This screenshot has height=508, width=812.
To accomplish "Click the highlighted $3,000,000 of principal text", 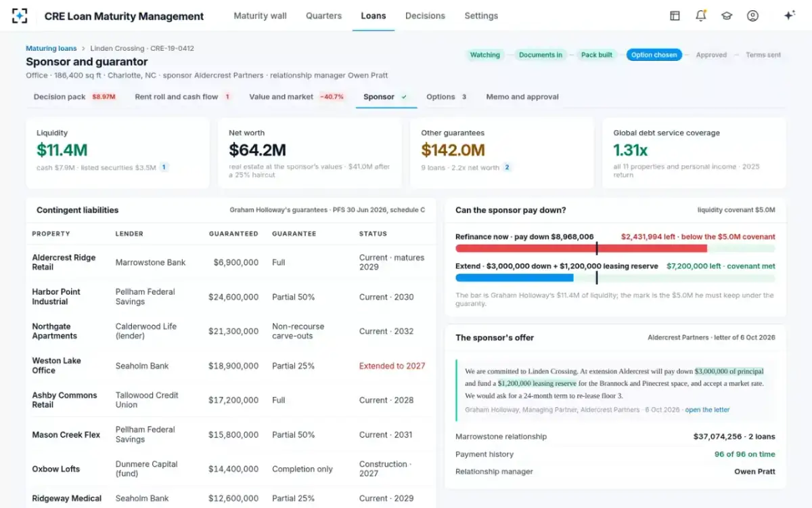I will point(729,371).
